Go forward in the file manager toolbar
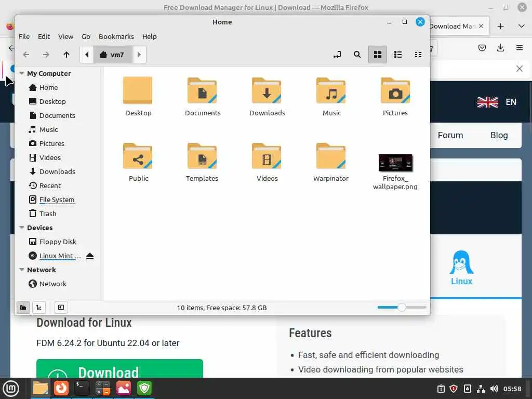Image resolution: width=532 pixels, height=399 pixels. coord(46,55)
